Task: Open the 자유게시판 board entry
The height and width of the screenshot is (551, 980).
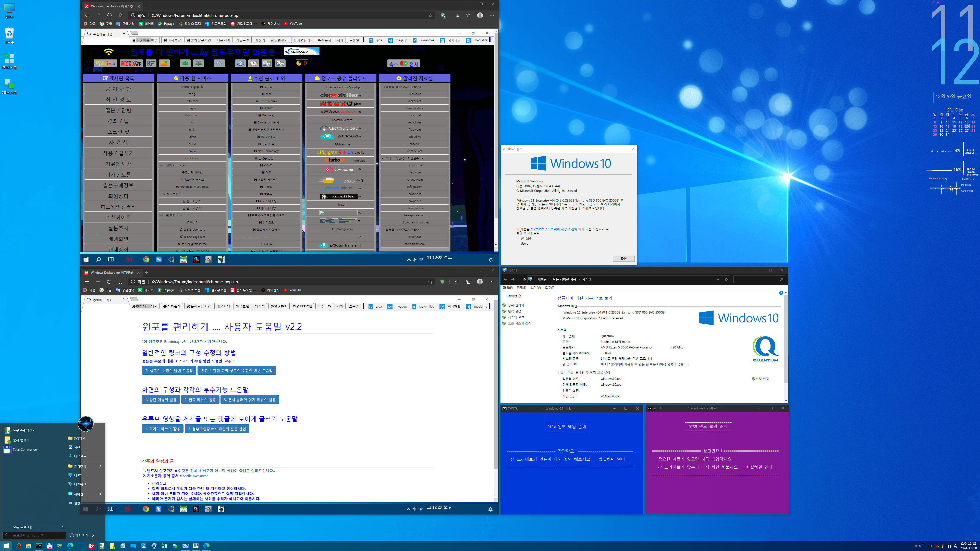Action: point(118,164)
